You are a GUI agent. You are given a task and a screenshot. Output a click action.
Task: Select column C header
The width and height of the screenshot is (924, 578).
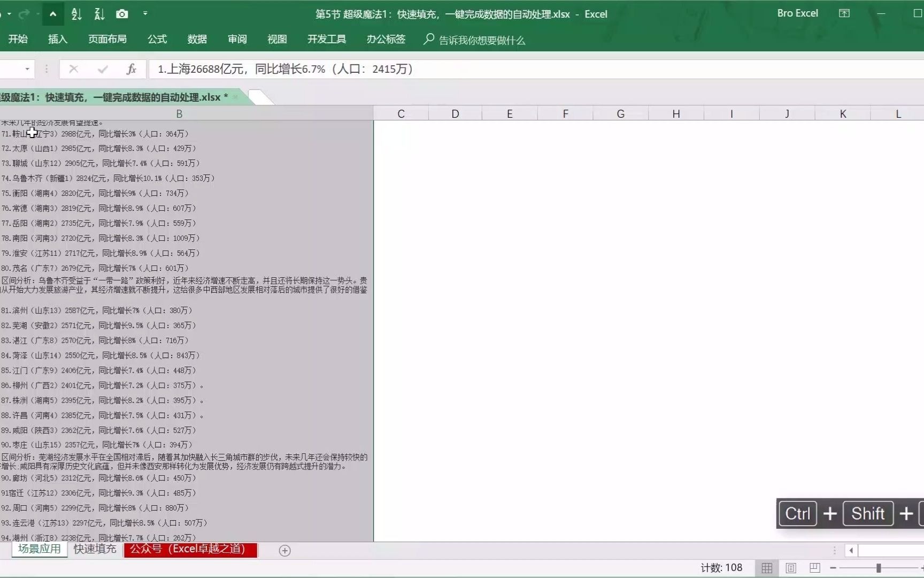pos(401,113)
